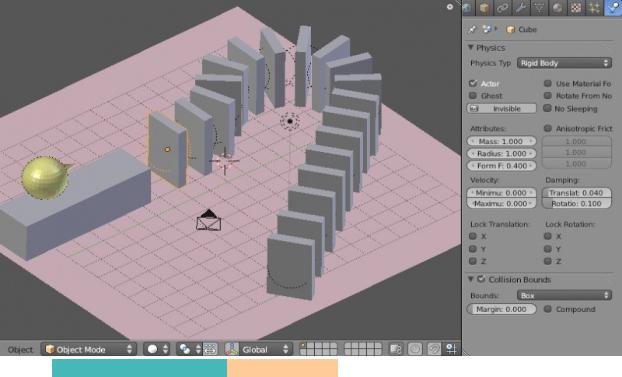The height and width of the screenshot is (377, 622).
Task: Enable the No Sleeping checkbox
Action: click(547, 108)
